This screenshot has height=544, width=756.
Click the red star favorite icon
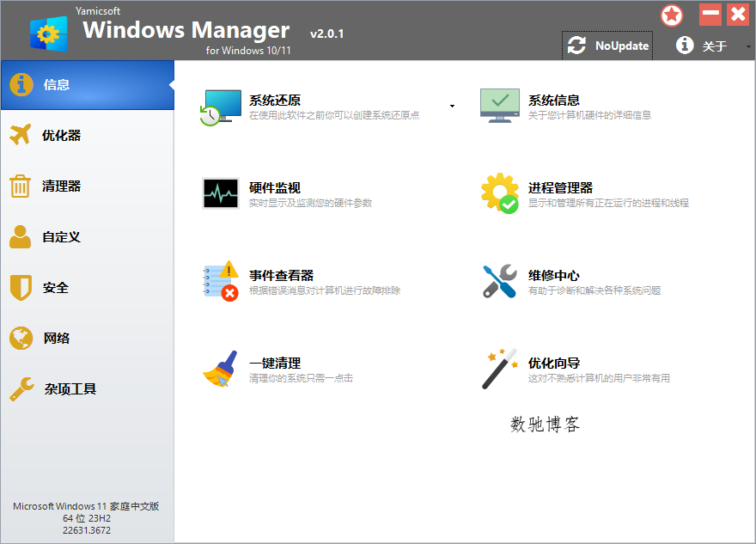(672, 16)
